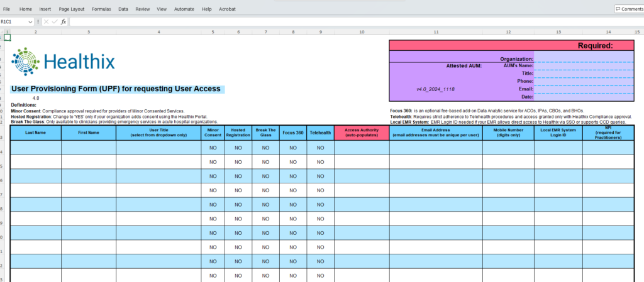
Task: Select the Telehealth definition line
Action: click(x=511, y=116)
